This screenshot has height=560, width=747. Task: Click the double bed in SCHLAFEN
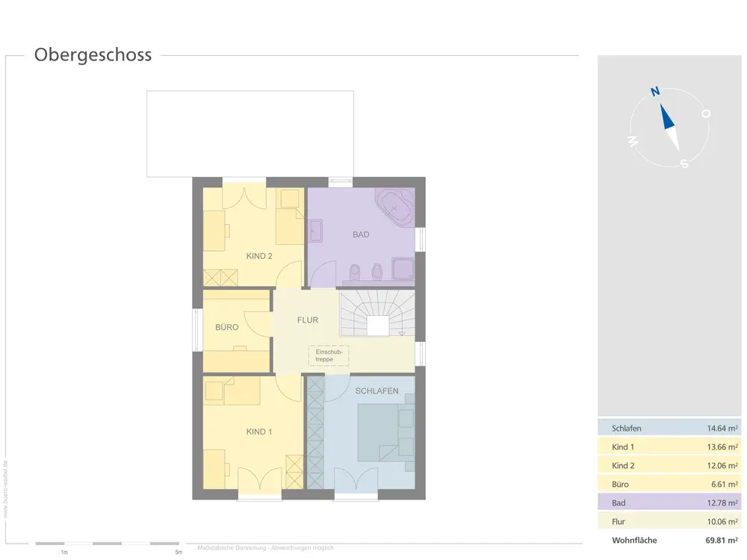385,433
